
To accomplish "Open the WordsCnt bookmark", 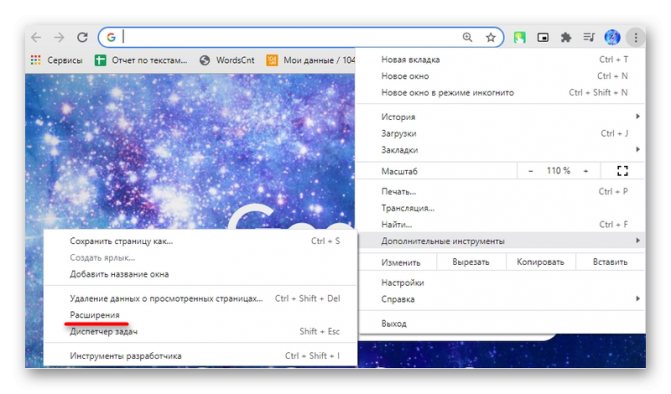I will pyautogui.click(x=227, y=60).
